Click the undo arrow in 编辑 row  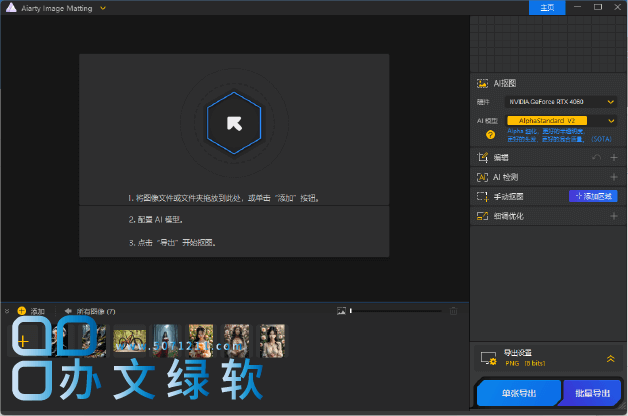[596, 157]
